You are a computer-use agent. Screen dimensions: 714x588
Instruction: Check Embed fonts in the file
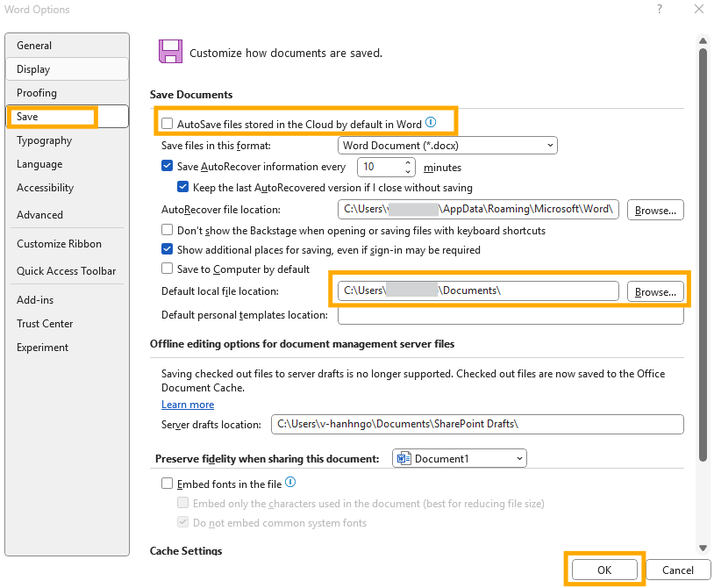pyautogui.click(x=168, y=484)
